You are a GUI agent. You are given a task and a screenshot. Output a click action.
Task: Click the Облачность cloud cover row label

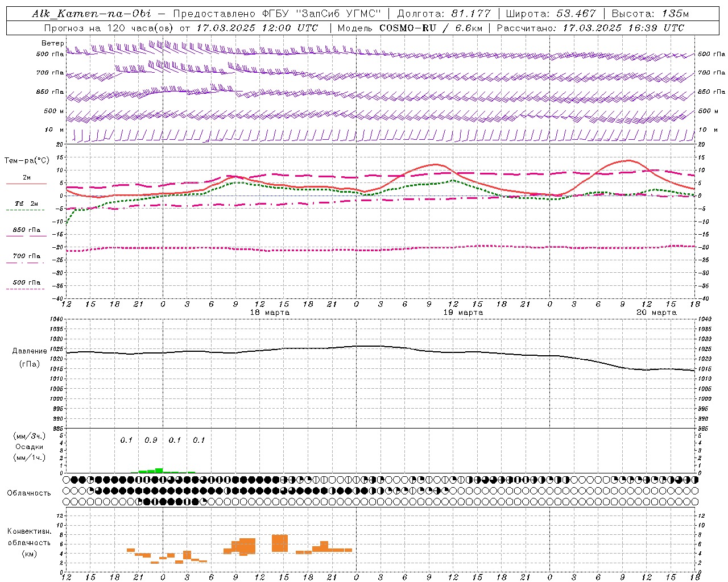(29, 493)
